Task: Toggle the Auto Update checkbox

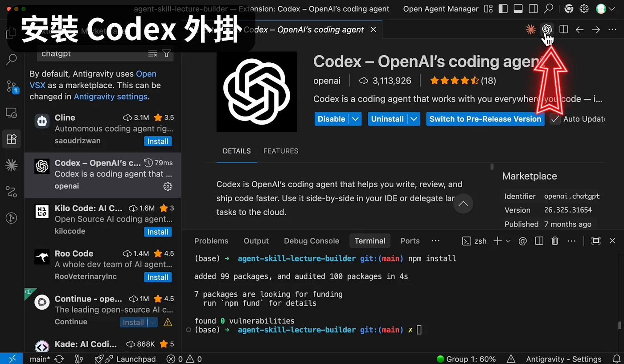Action: point(555,119)
